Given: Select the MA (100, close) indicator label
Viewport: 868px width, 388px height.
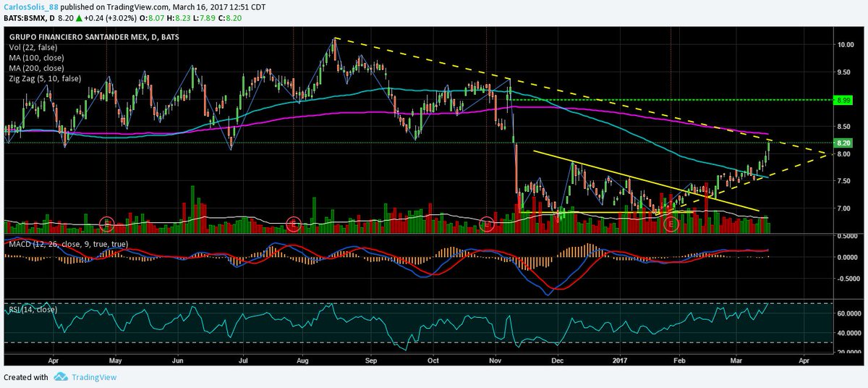Looking at the screenshot, I should click(38, 57).
